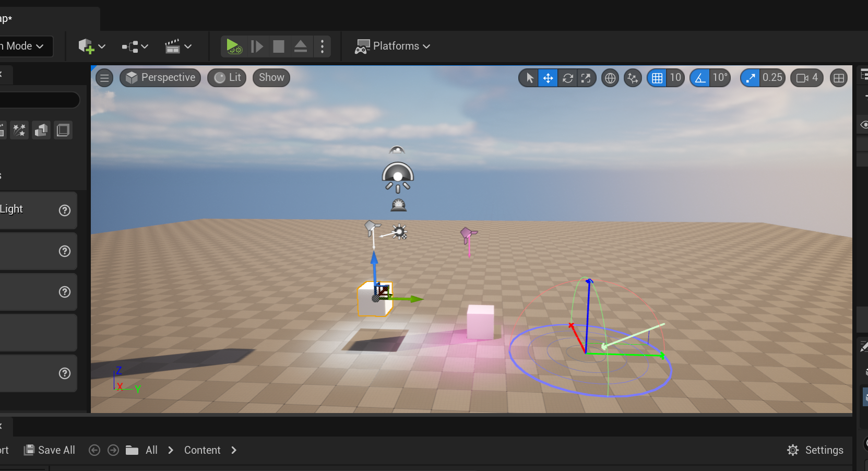Open the Mode selection dropdown
868x471 pixels.
pyautogui.click(x=25, y=46)
